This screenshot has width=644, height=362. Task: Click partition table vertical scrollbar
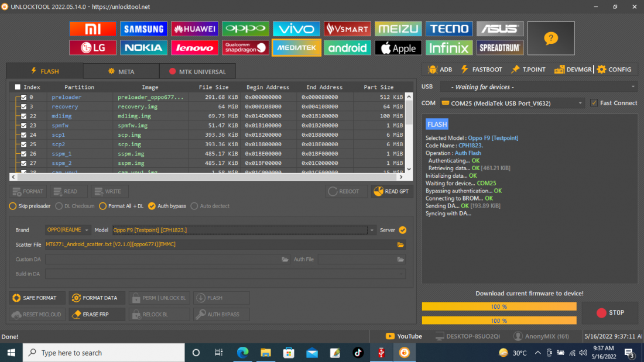pos(409,133)
